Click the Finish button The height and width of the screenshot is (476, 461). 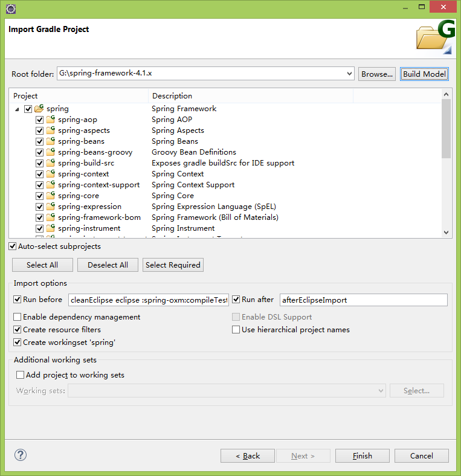pos(363,456)
